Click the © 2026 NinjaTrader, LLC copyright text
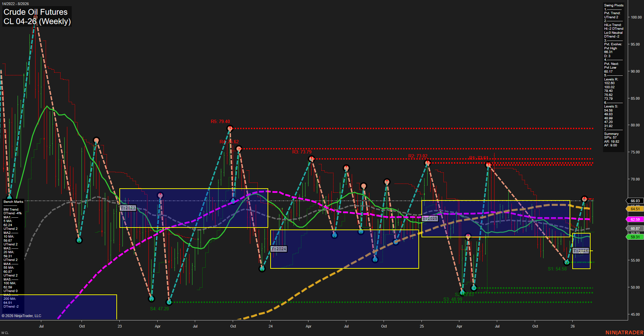The height and width of the screenshot is (336, 644). pos(21,315)
